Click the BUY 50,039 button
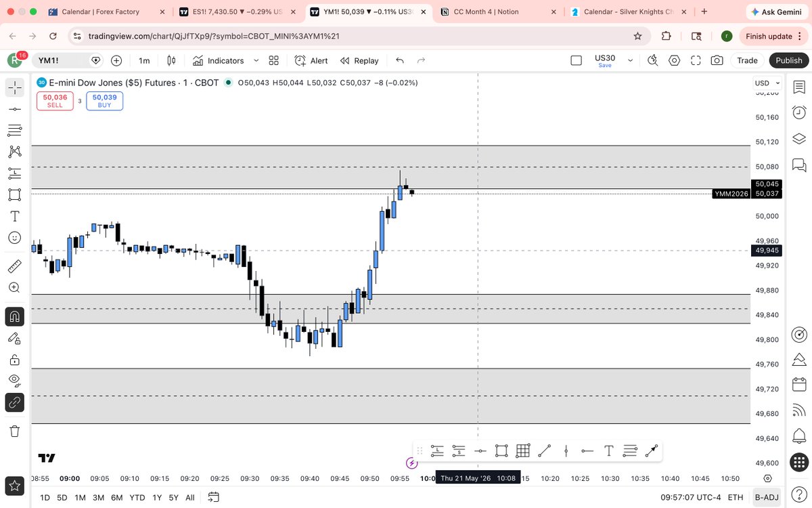Viewport: 812px width, 508px height. (x=104, y=101)
